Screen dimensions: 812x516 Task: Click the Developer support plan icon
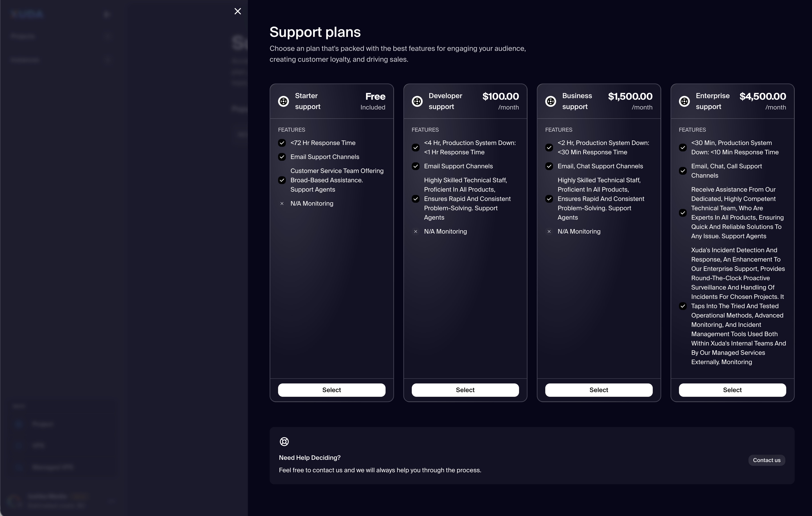(x=417, y=101)
